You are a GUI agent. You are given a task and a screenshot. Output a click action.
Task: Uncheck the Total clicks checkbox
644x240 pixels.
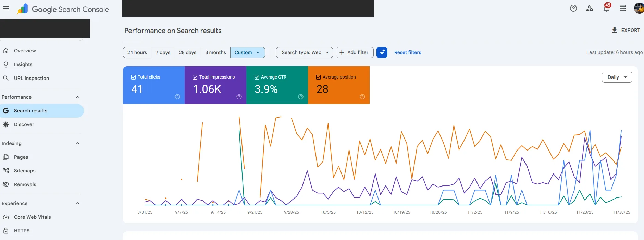(x=133, y=77)
